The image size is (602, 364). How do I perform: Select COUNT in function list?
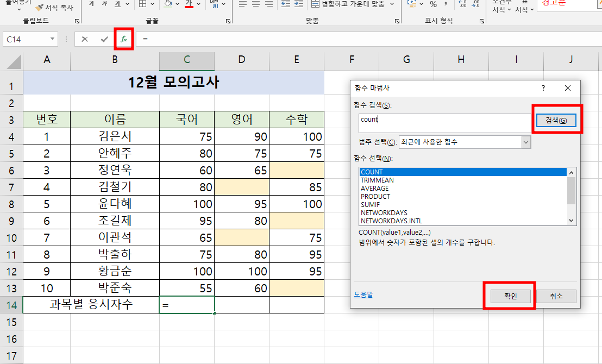tap(462, 172)
